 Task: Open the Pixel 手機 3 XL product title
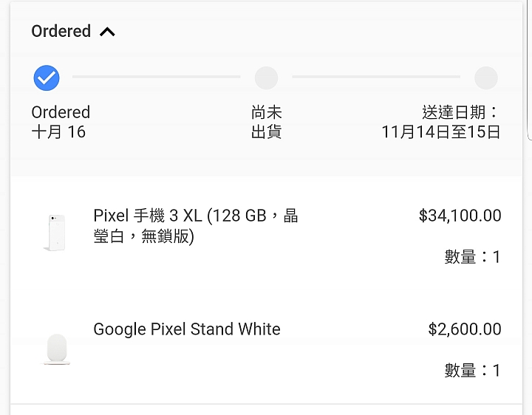(196, 226)
